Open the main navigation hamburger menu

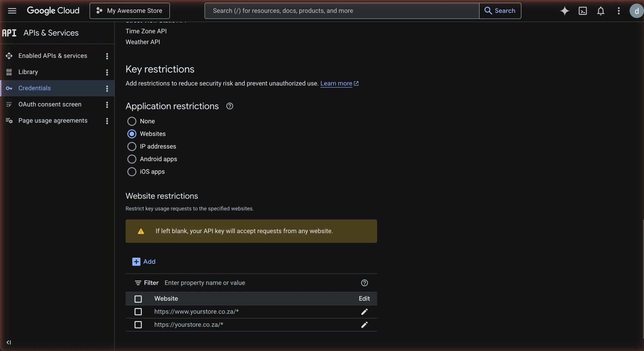coord(12,11)
